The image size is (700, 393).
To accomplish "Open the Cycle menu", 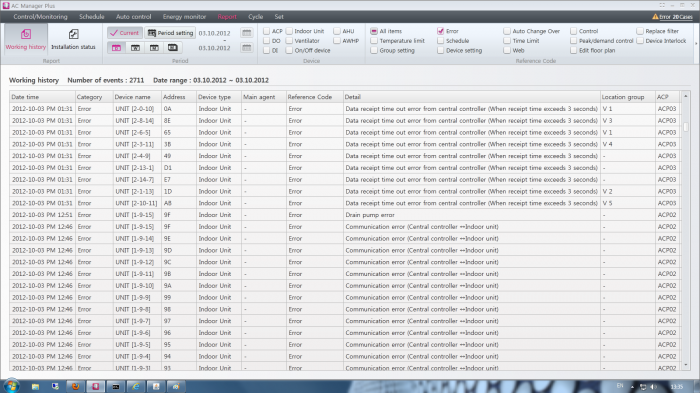I will 255,17.
